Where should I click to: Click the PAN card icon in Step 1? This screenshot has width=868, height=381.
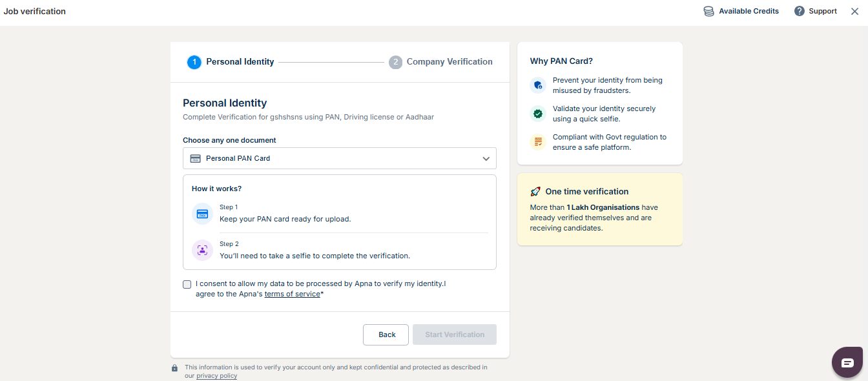click(x=202, y=214)
